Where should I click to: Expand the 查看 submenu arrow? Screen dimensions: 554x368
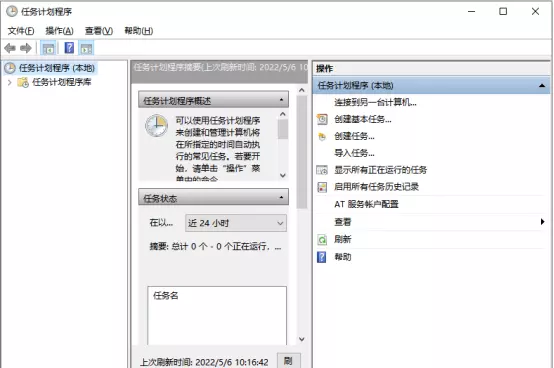point(542,222)
